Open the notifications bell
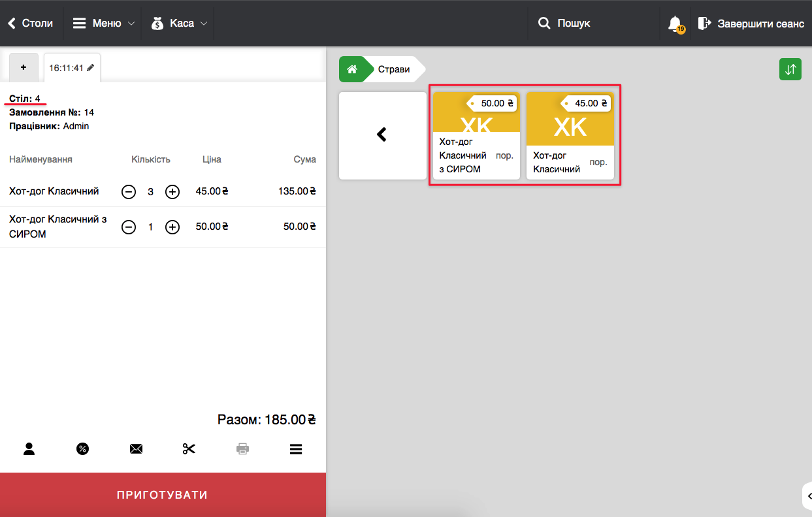The height and width of the screenshot is (517, 812). [x=675, y=23]
